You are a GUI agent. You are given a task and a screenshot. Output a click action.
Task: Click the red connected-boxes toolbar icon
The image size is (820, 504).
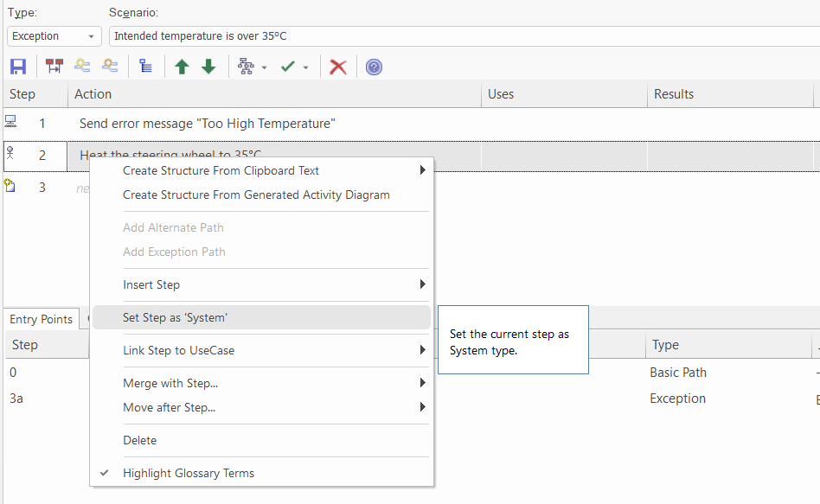click(54, 67)
